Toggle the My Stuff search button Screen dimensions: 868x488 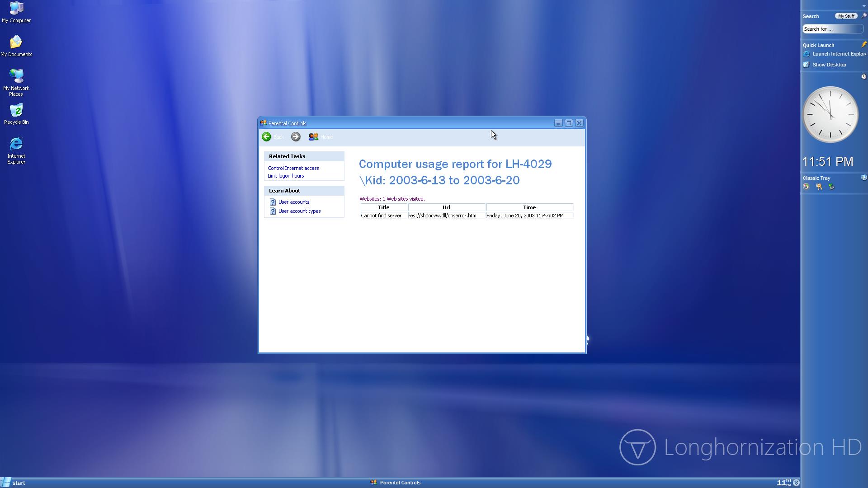click(845, 16)
